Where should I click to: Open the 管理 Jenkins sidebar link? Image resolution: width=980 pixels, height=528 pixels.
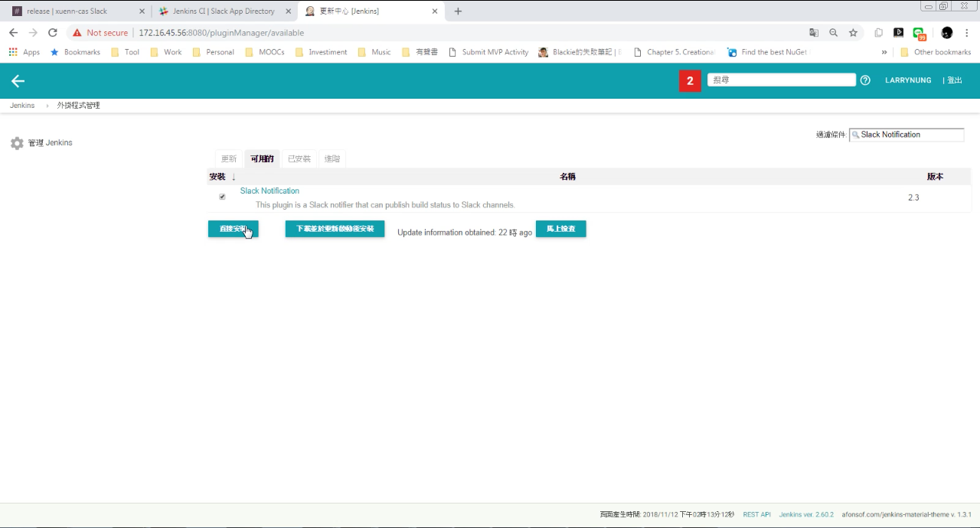51,143
